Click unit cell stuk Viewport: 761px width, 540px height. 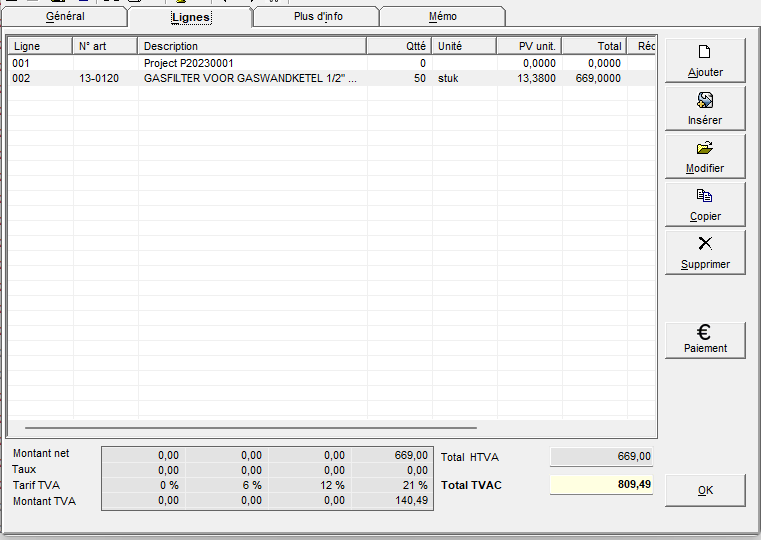coord(448,78)
